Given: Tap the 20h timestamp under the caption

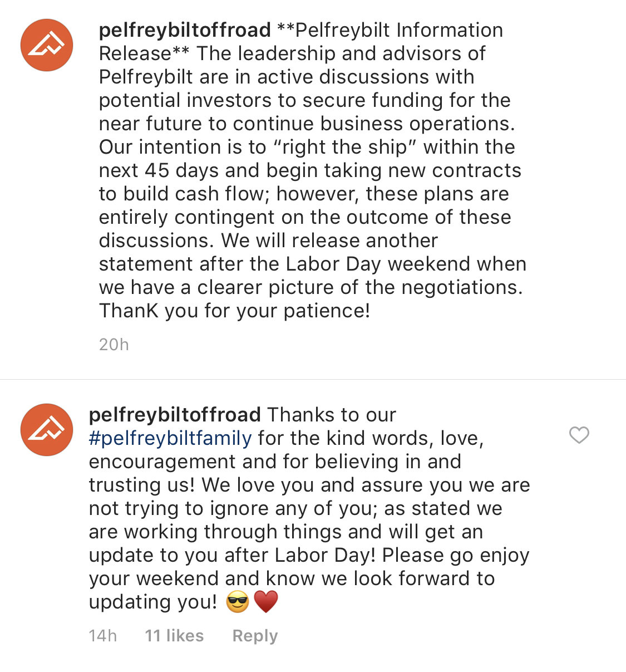Looking at the screenshot, I should point(114,345).
